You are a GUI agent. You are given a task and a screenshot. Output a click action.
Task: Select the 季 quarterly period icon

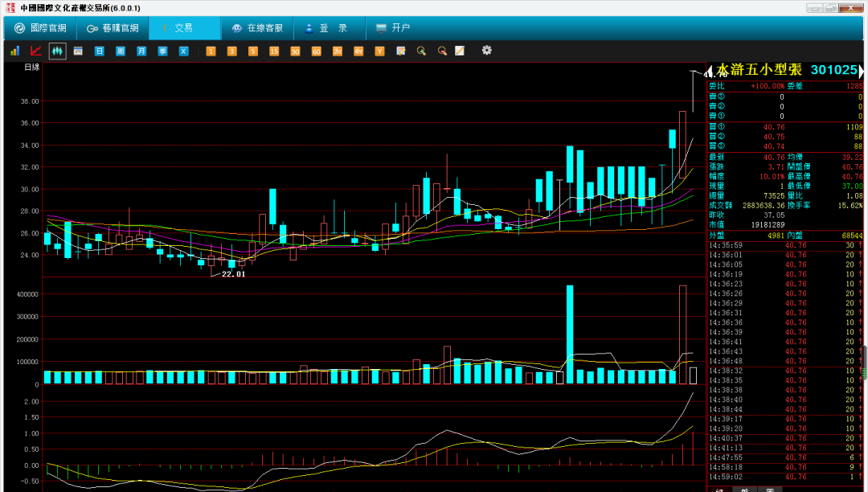pyautogui.click(x=162, y=51)
